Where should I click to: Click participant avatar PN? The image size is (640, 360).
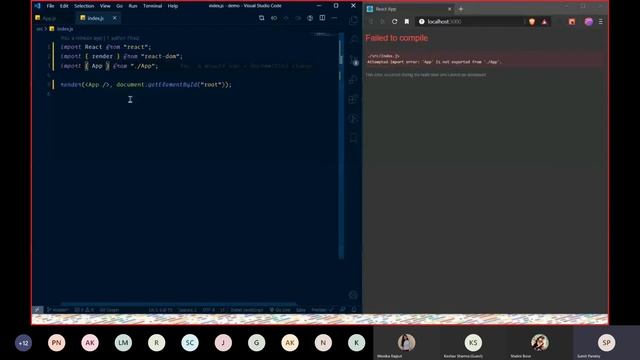[x=56, y=343]
